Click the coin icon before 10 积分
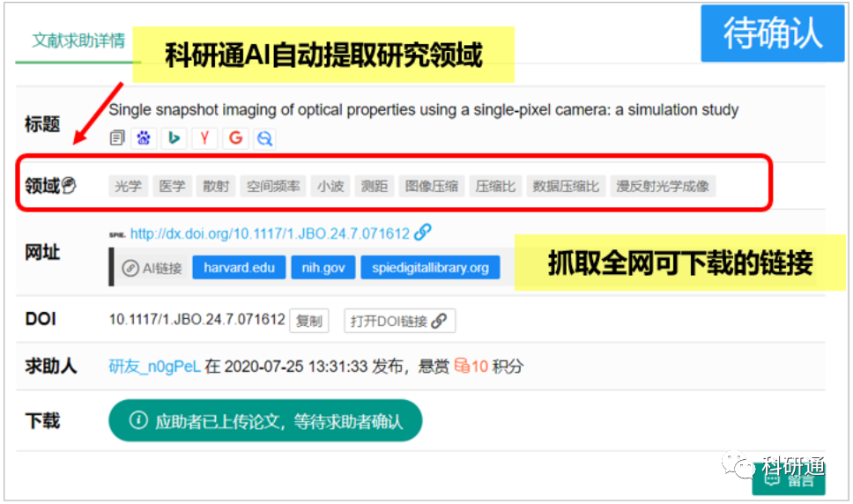 462,366
